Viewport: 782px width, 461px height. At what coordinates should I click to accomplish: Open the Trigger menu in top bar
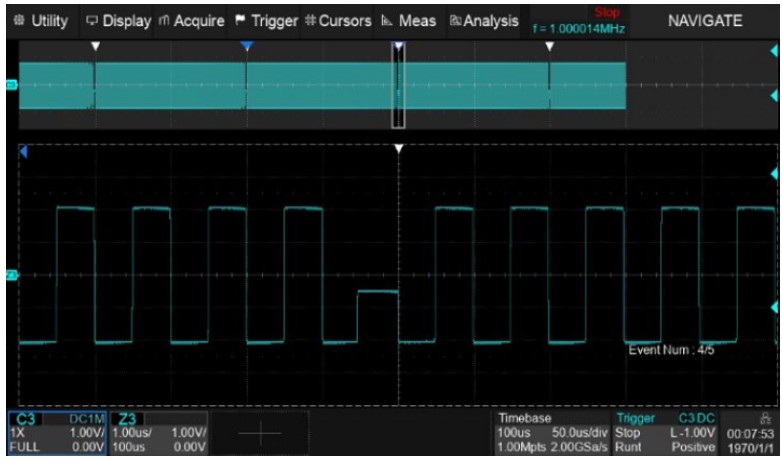(267, 20)
